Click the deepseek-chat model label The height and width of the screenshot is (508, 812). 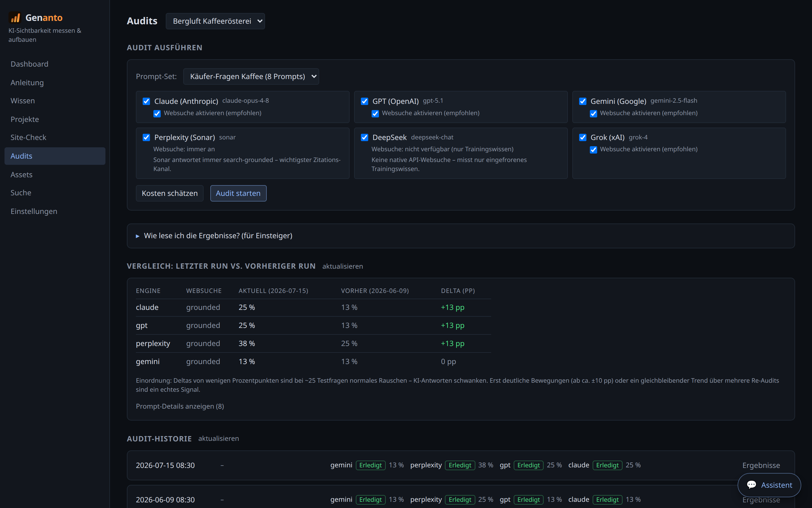(x=432, y=137)
